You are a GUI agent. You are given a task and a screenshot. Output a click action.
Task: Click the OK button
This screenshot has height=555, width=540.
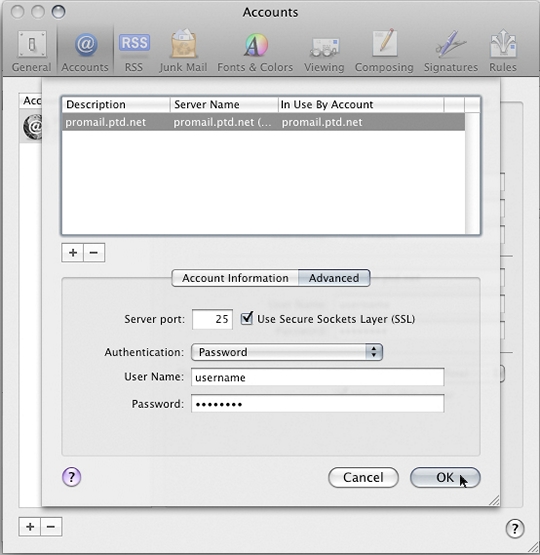click(x=445, y=477)
